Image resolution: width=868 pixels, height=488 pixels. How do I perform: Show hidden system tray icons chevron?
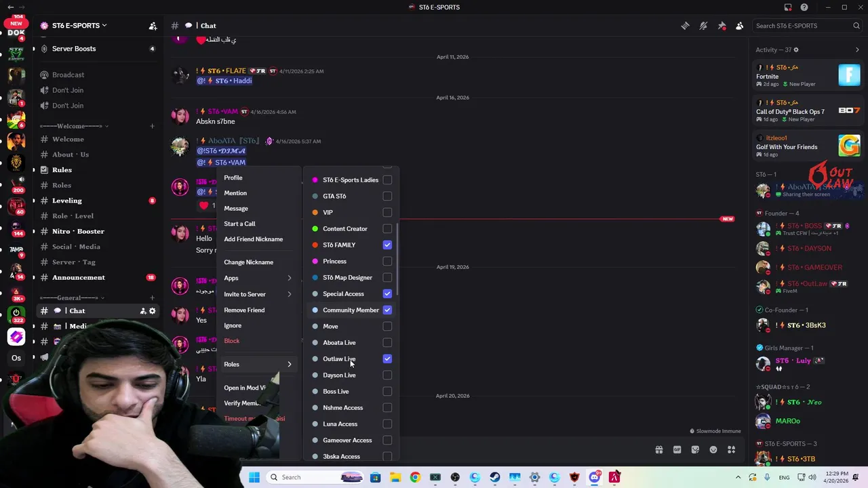(738, 477)
